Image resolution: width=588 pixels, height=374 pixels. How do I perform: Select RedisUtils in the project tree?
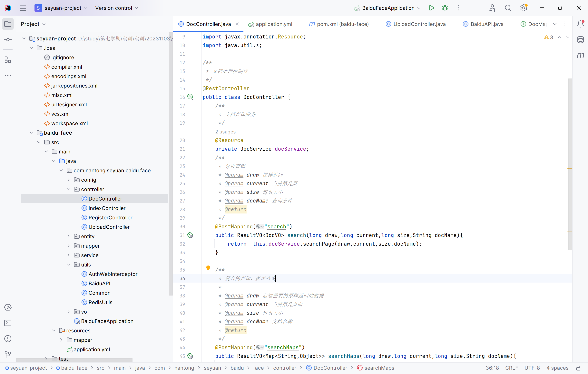click(100, 302)
